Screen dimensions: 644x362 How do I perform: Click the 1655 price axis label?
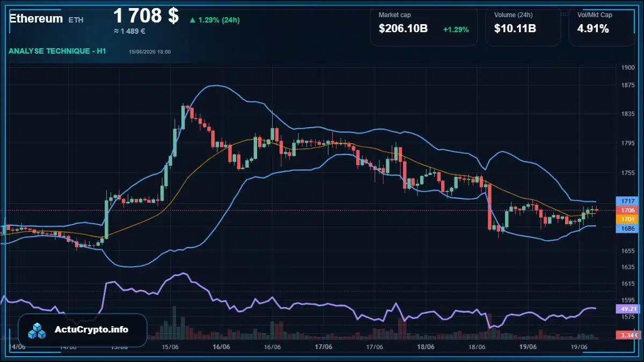click(628, 251)
